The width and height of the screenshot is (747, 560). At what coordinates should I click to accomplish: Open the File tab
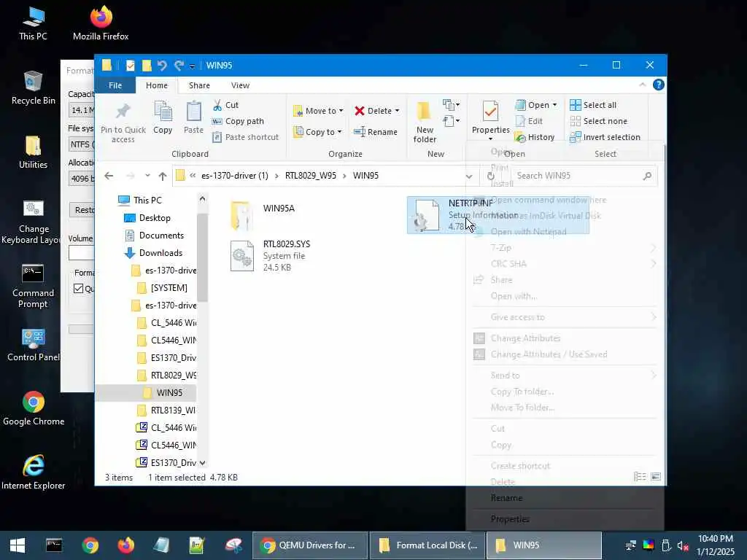115,85
